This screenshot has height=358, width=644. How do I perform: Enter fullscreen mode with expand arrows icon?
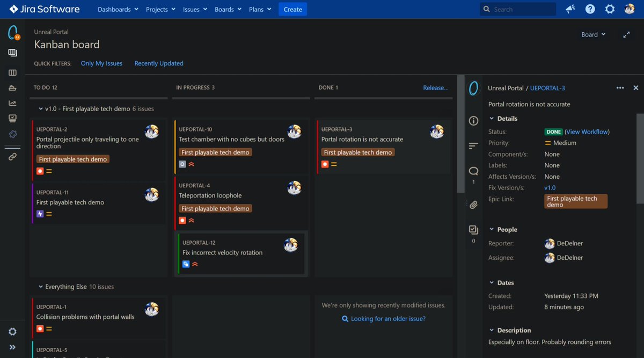[626, 34]
